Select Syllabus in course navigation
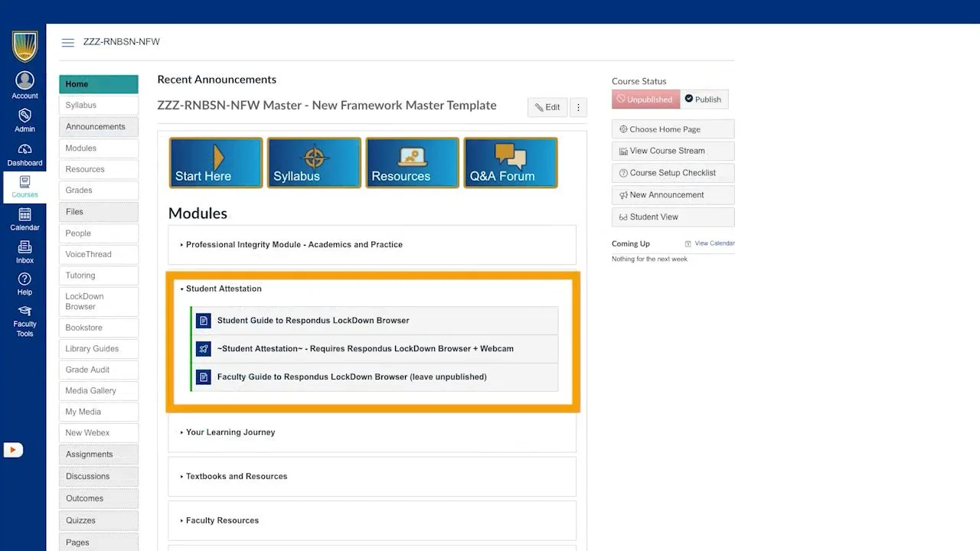 click(x=99, y=106)
